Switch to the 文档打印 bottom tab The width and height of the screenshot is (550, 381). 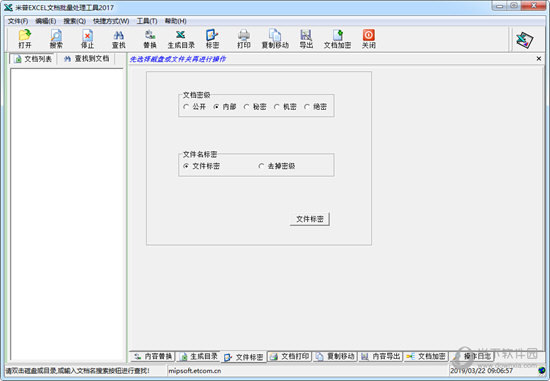(290, 356)
